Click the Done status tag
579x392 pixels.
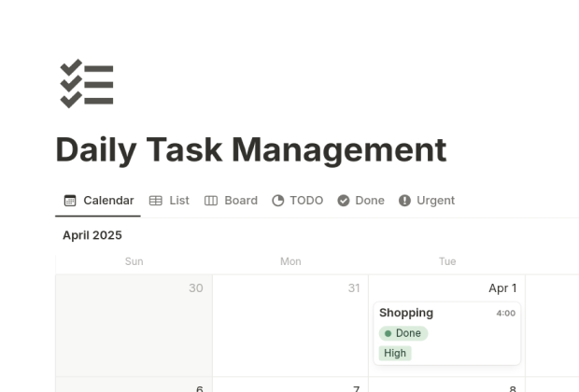tap(403, 333)
